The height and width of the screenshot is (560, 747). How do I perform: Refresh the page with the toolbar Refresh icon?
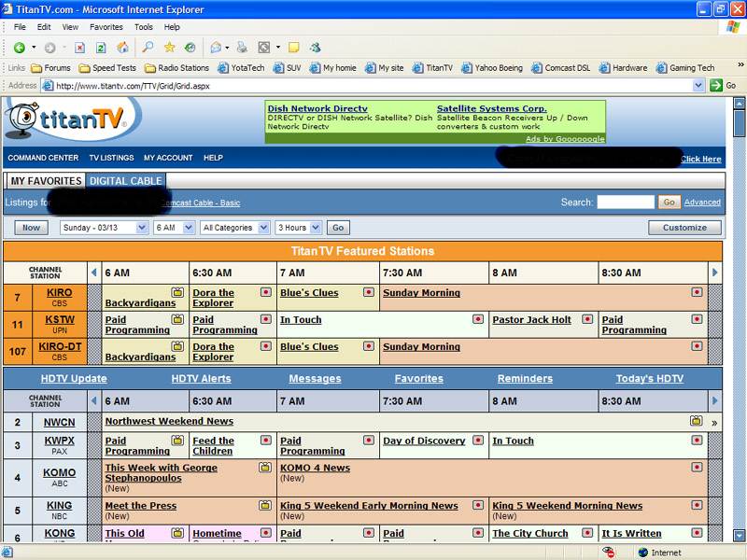tap(101, 48)
